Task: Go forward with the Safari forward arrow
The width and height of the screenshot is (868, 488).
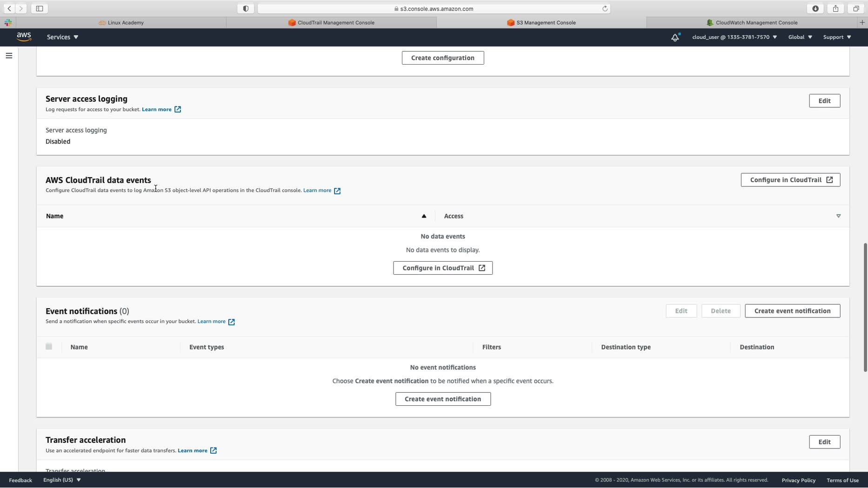Action: (x=21, y=8)
